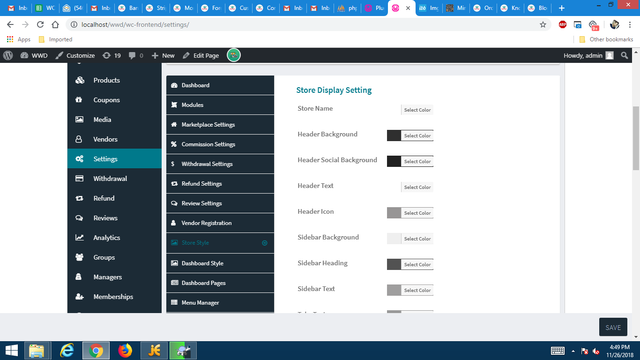Open the Adblock extension icon

pyautogui.click(x=562, y=24)
